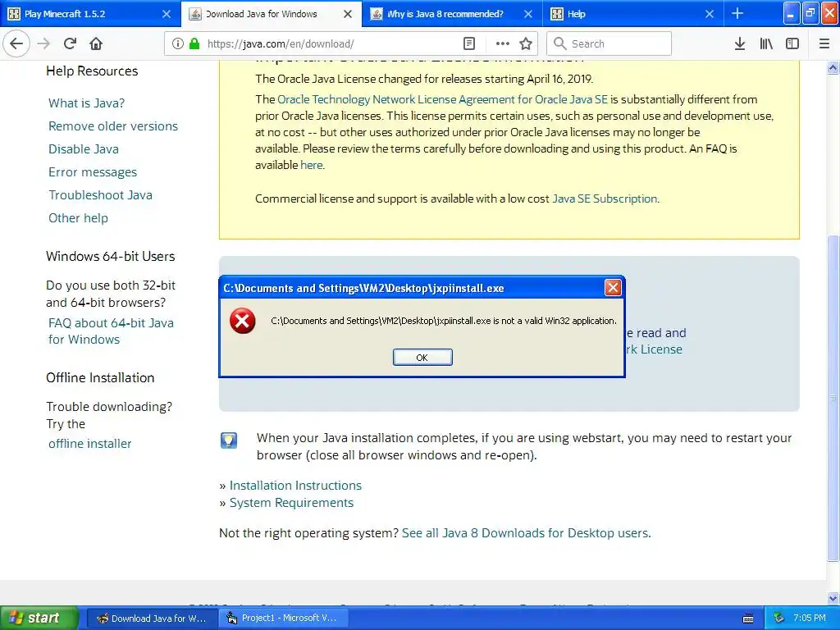This screenshot has width=840, height=630.
Task: Click the forward navigation arrow
Action: click(x=43, y=43)
